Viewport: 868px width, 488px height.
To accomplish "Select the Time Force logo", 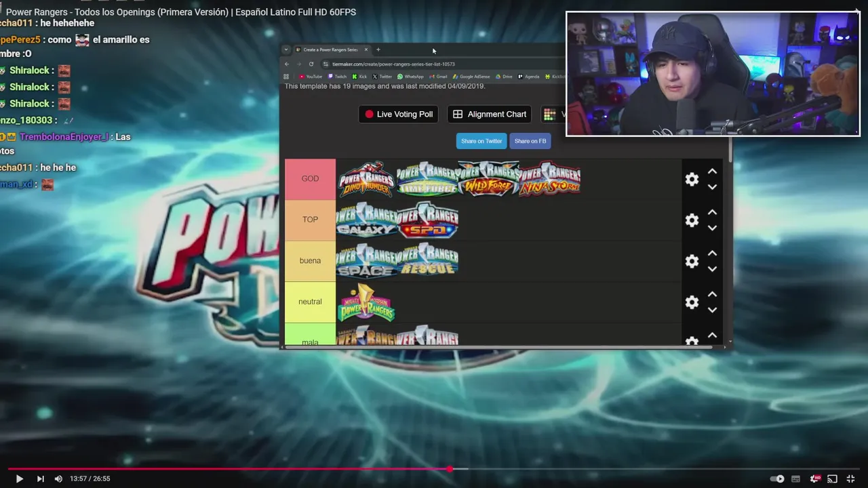I will coord(427,179).
